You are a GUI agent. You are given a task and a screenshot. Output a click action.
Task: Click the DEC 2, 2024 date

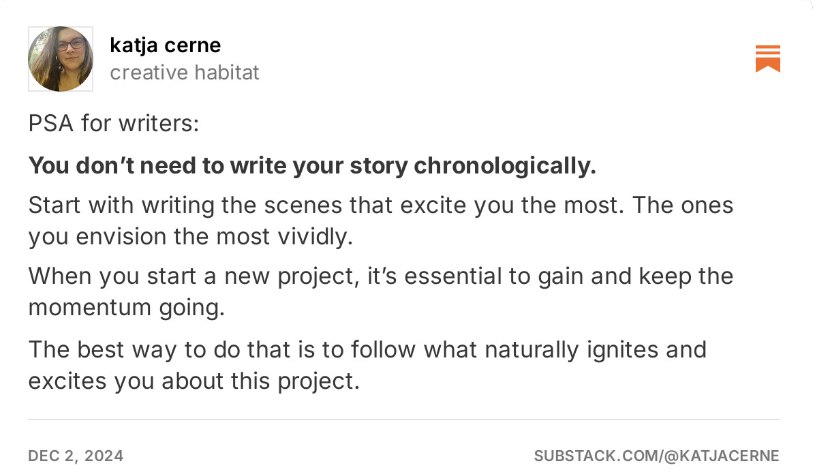(76, 455)
